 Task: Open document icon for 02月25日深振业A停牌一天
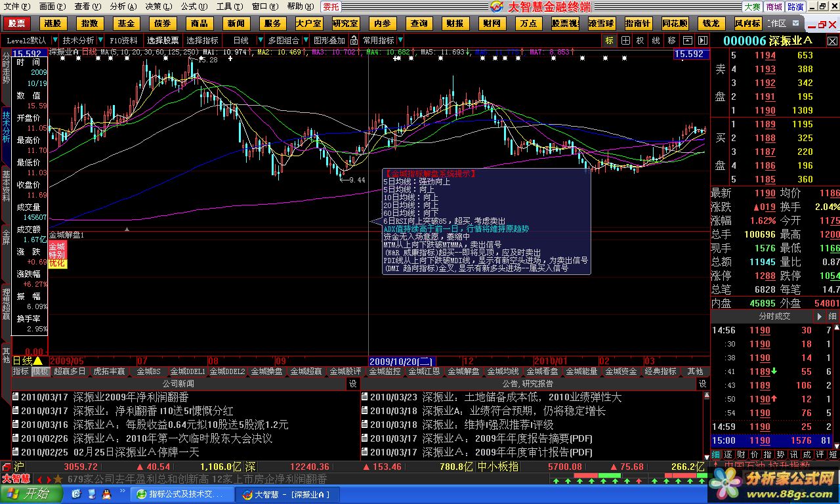coord(15,452)
